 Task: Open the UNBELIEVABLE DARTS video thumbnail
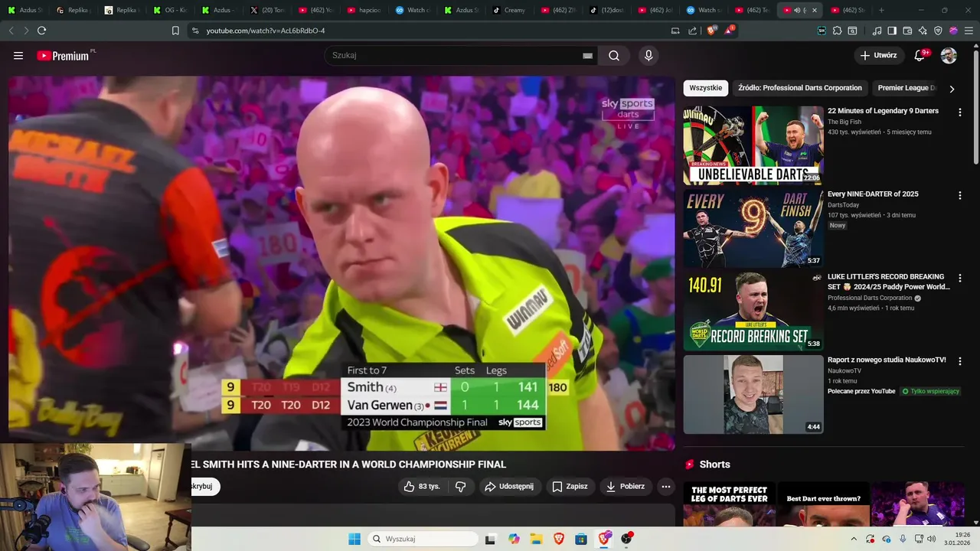coord(753,145)
